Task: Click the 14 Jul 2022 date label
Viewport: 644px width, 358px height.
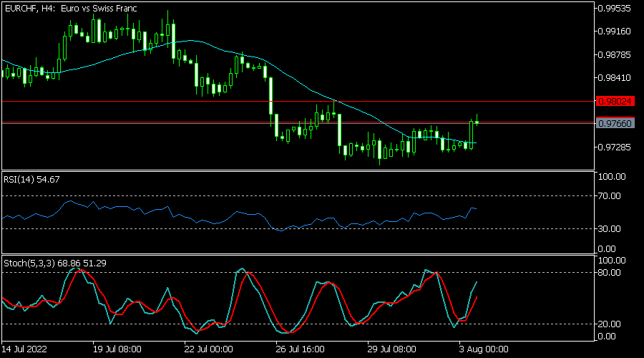Action: pos(24,349)
